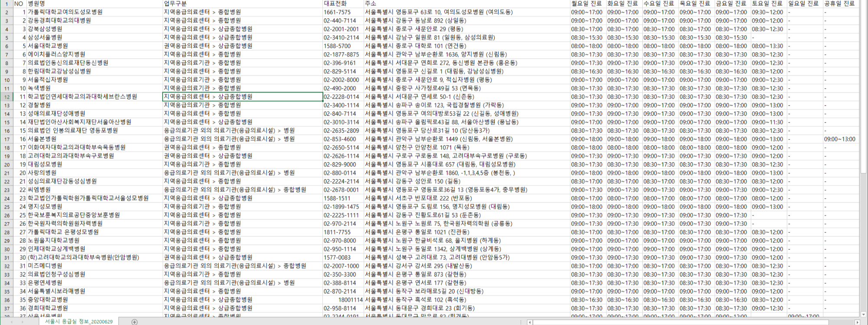
Task: Select the 주소 header cell
Action: [467, 3]
